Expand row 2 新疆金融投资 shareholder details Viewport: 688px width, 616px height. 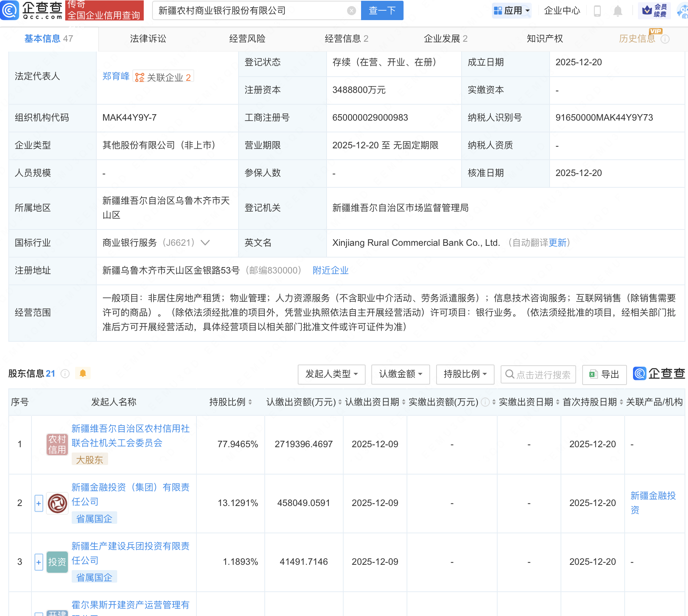39,503
